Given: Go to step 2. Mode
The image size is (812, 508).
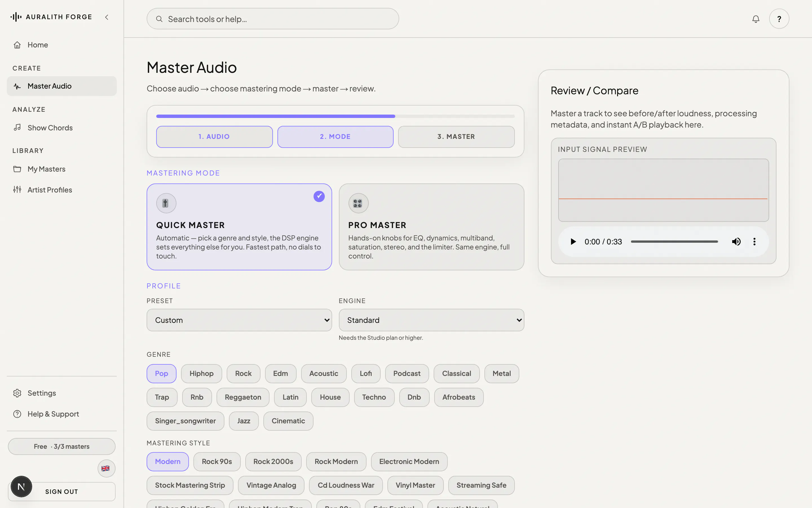Looking at the screenshot, I should (335, 137).
